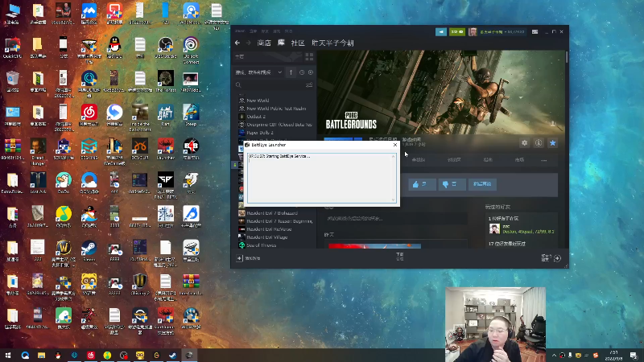Switch to the Community tab

click(x=298, y=43)
